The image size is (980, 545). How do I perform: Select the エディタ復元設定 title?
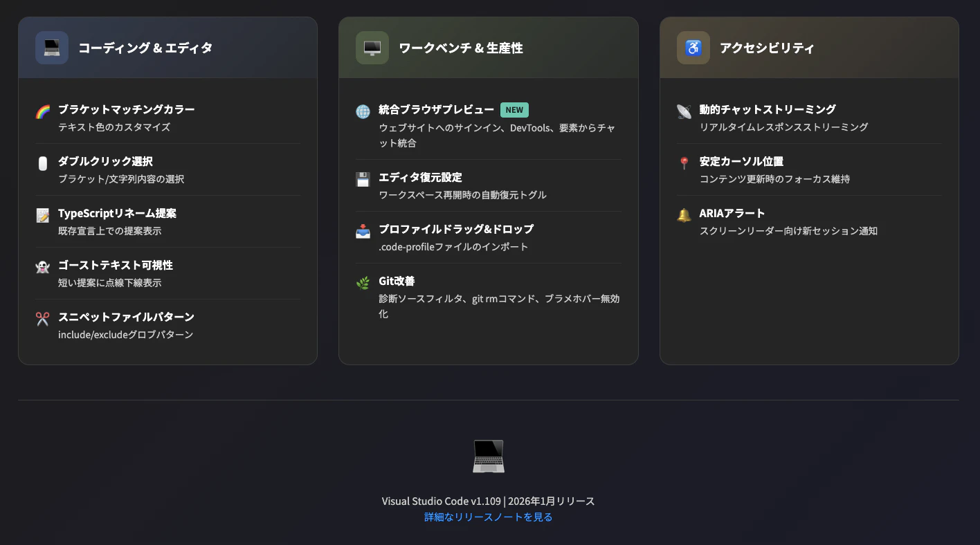click(x=420, y=177)
